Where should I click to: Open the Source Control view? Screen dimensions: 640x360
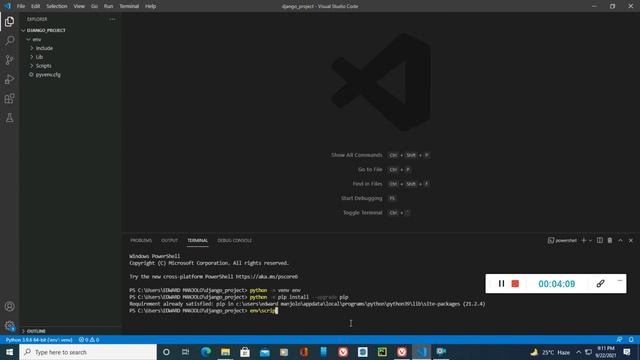click(9, 60)
